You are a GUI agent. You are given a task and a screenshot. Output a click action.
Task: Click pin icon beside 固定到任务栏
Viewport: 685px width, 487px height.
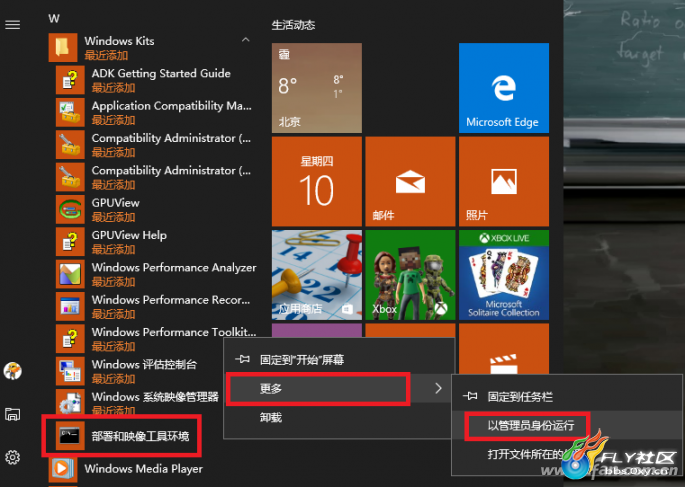(x=470, y=396)
